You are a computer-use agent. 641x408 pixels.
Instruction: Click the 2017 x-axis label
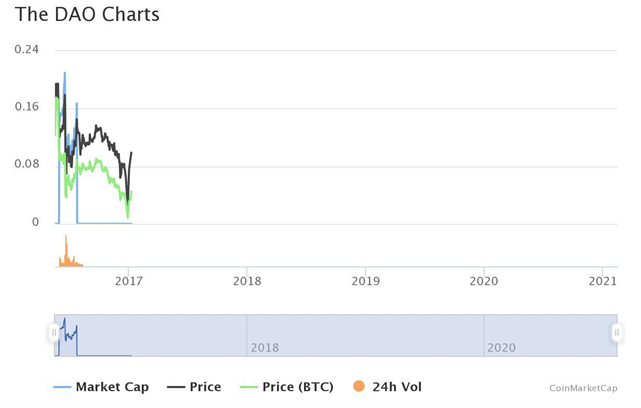pos(129,281)
